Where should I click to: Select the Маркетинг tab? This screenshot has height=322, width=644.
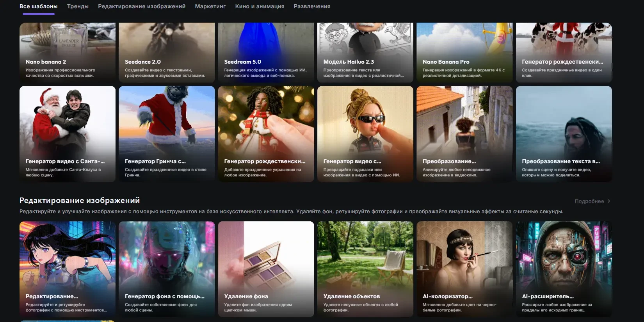tap(210, 6)
